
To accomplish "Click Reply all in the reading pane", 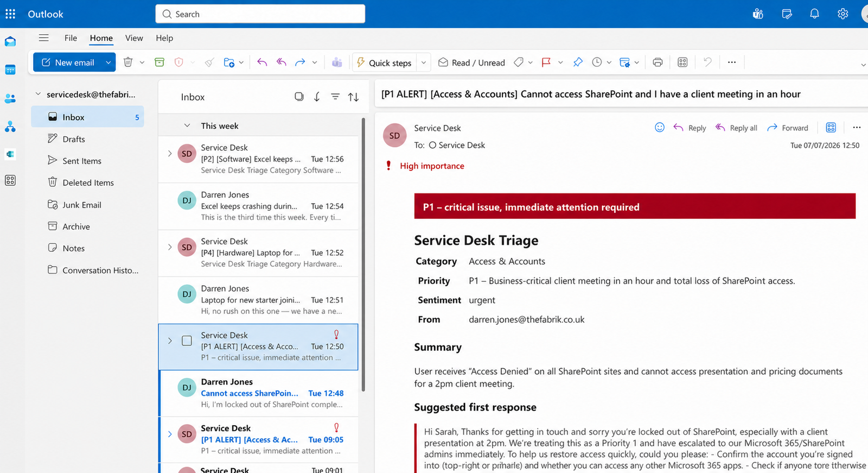I will (x=736, y=128).
